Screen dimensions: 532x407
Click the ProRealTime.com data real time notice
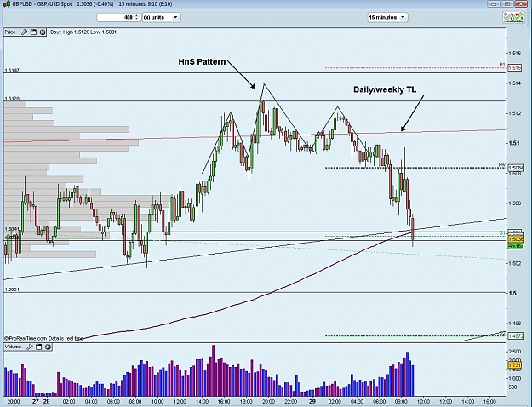pyautogui.click(x=43, y=338)
